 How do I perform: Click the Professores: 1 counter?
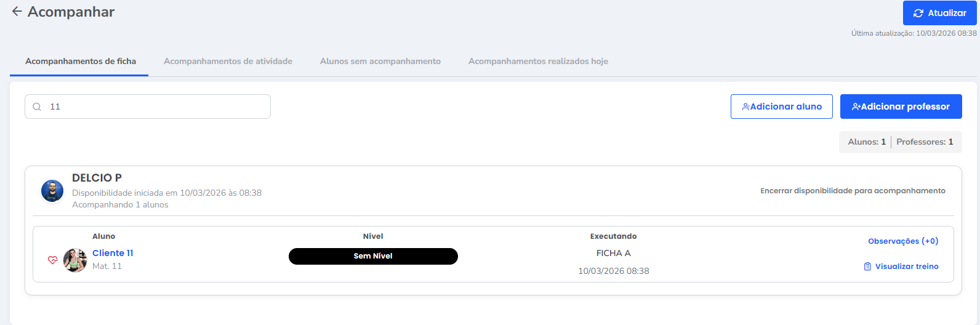pyautogui.click(x=925, y=142)
